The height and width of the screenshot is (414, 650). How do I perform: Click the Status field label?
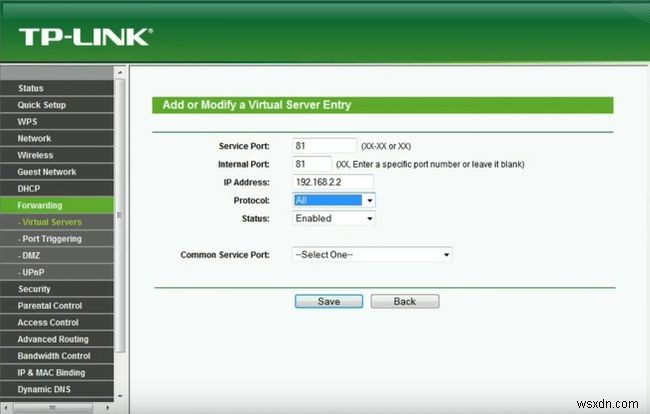click(255, 218)
